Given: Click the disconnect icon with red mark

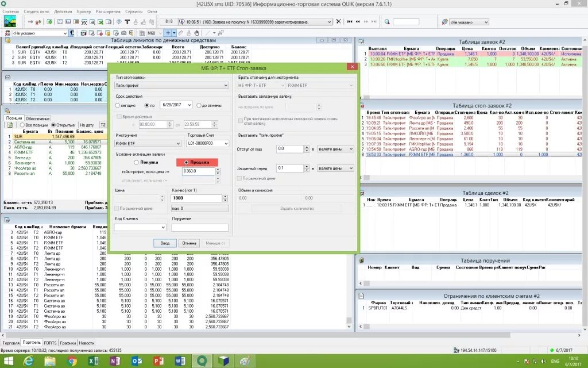Looking at the screenshot, I should pos(38,22).
